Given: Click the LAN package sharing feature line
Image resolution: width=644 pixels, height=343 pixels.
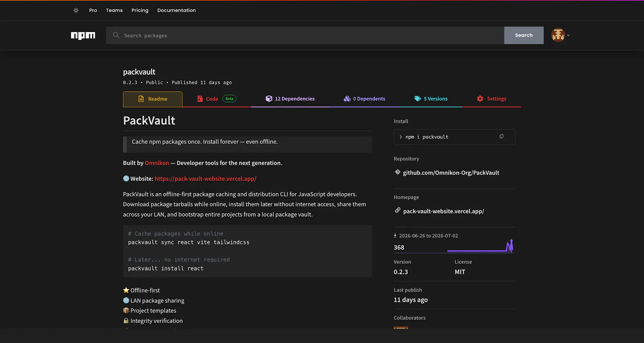Looking at the screenshot, I should (x=153, y=300).
